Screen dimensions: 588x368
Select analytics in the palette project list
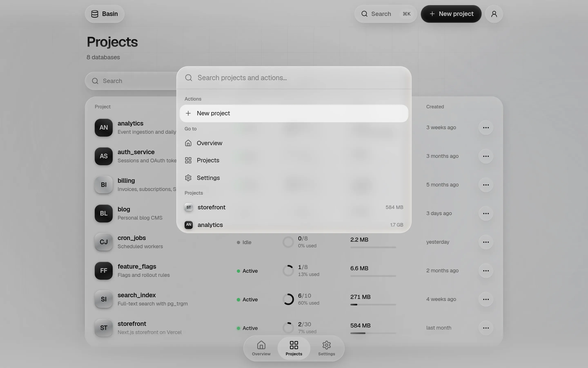point(294,225)
